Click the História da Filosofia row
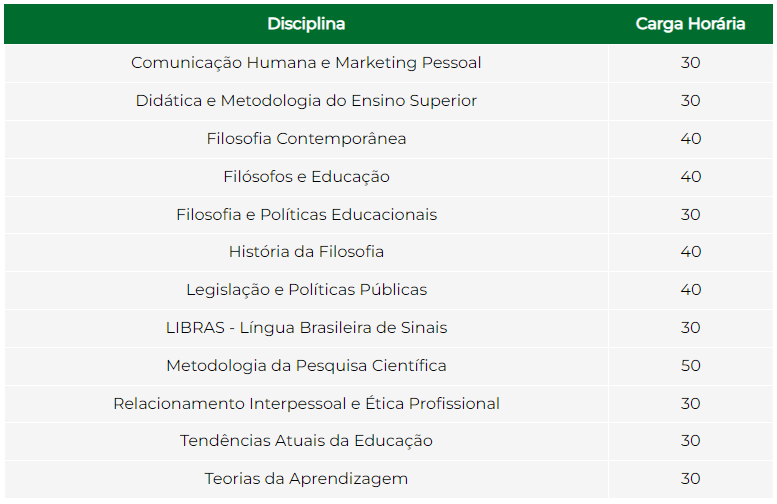 coord(388,252)
